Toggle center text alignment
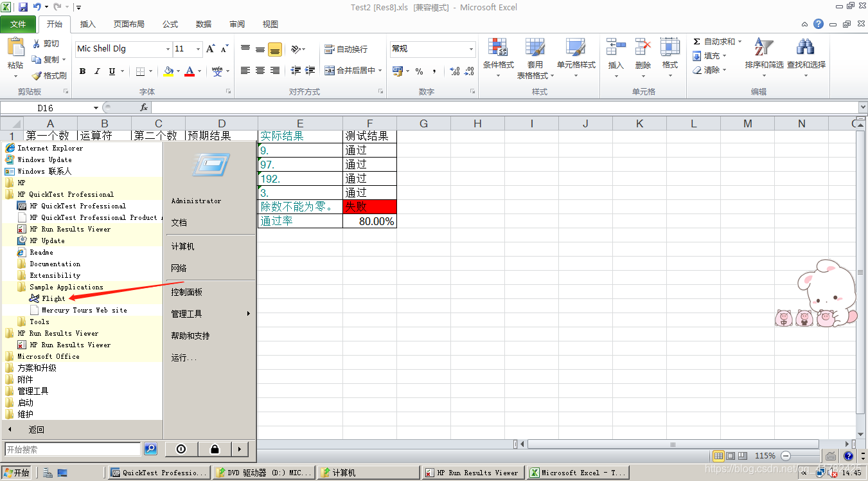 click(x=260, y=71)
